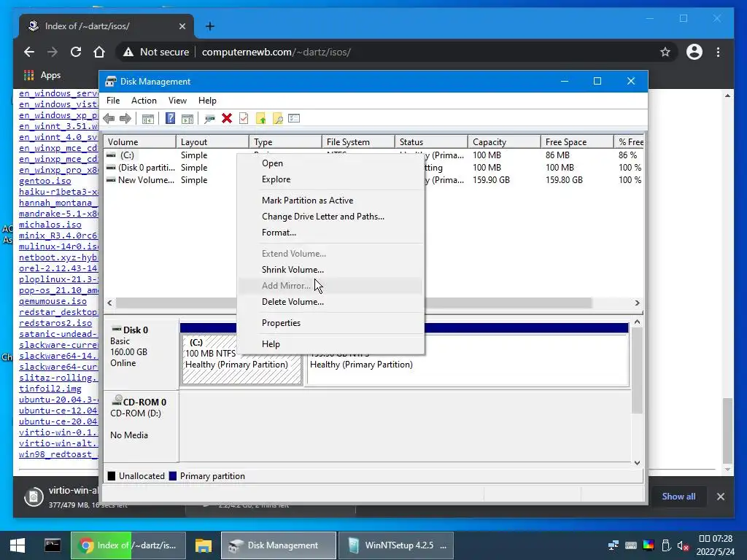Open the Help menu in Disk Management menu bar
The width and height of the screenshot is (747, 560).
tap(207, 101)
